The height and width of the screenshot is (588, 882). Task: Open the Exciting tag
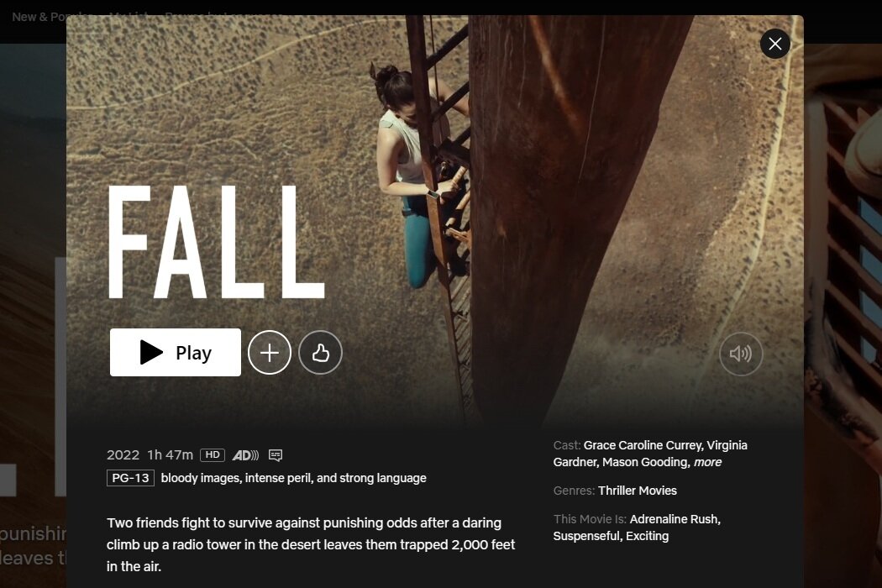click(647, 536)
